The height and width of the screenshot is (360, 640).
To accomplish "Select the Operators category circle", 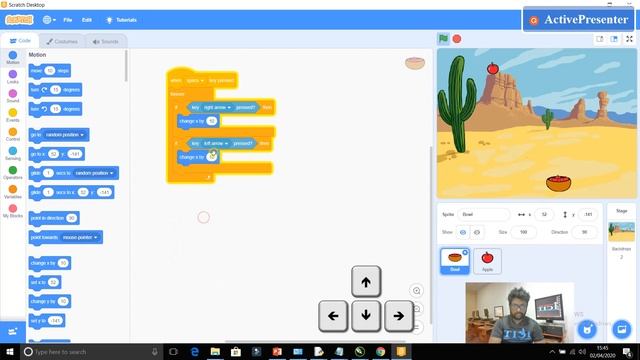I will (13, 170).
